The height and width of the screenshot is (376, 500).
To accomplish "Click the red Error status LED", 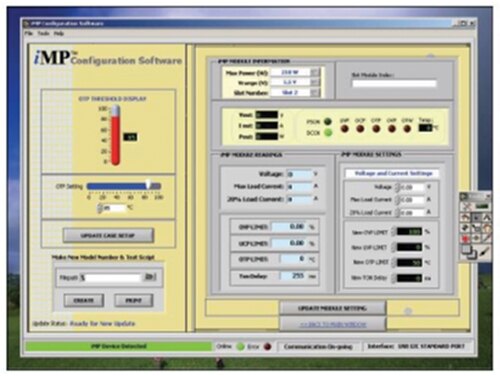I will [267, 347].
